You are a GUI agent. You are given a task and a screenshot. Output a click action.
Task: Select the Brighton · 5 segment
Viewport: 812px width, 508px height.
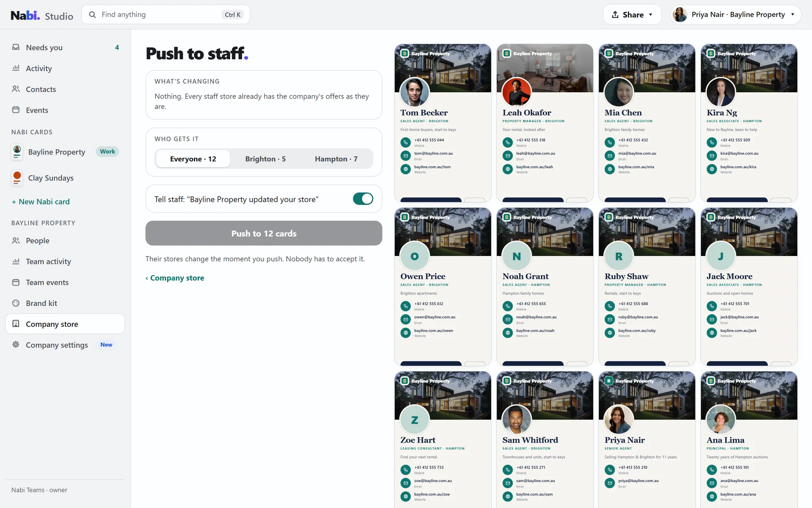click(265, 159)
